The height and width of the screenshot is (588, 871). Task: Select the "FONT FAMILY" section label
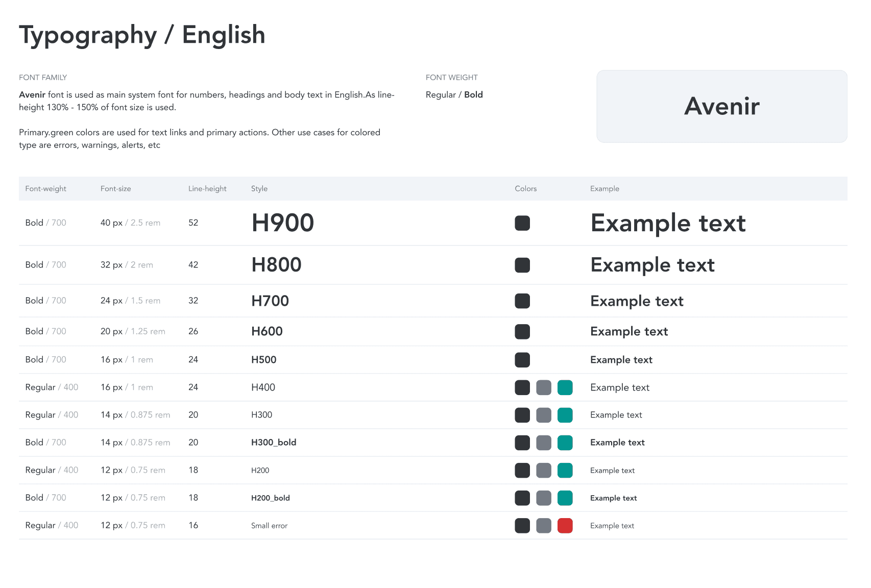43,78
